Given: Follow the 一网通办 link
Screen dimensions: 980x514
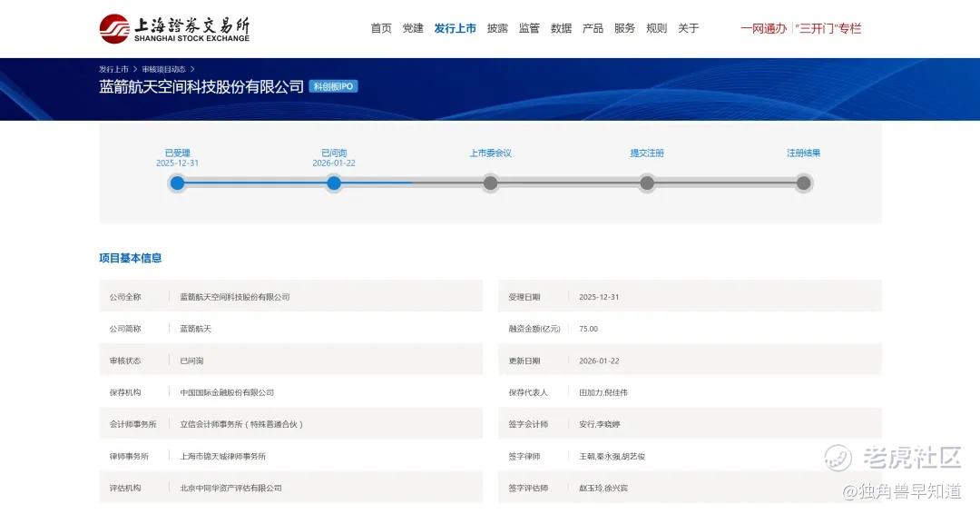Looking at the screenshot, I should 763,28.
